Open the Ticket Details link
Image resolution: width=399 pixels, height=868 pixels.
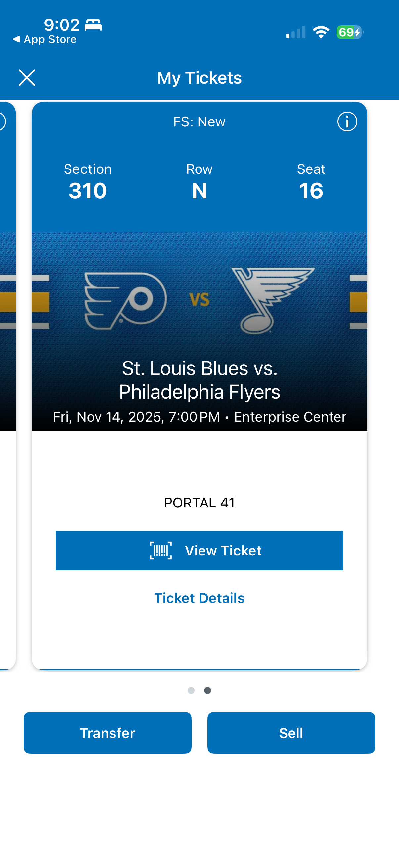pyautogui.click(x=199, y=598)
